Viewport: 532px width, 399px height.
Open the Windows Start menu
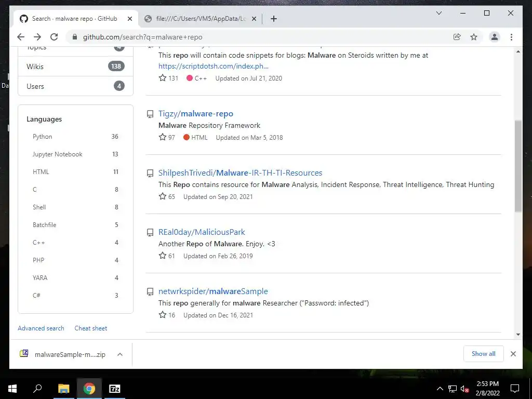[12, 389]
